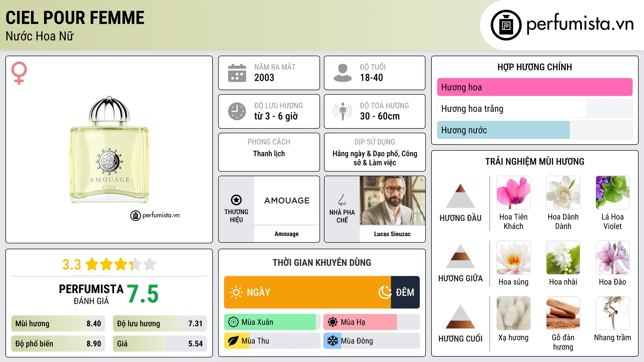This screenshot has width=644, height=362.
Task: Click the star badge icon above Thương Hiệu
Action: [x=236, y=200]
